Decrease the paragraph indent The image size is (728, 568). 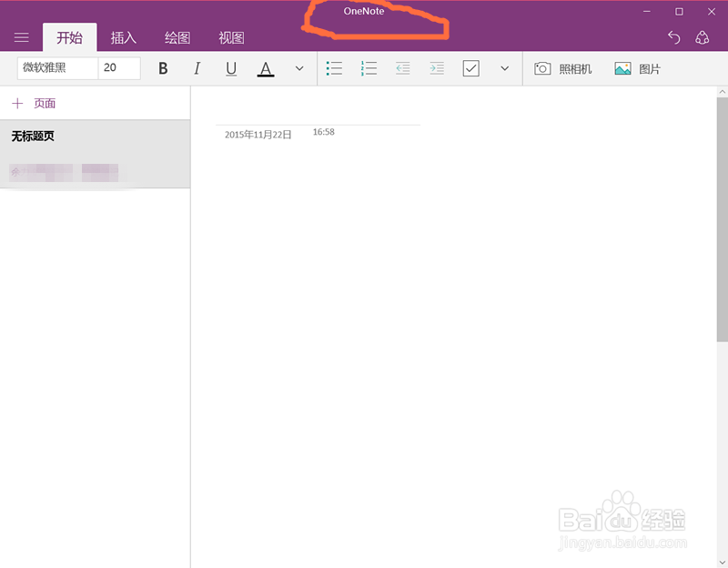click(x=403, y=69)
